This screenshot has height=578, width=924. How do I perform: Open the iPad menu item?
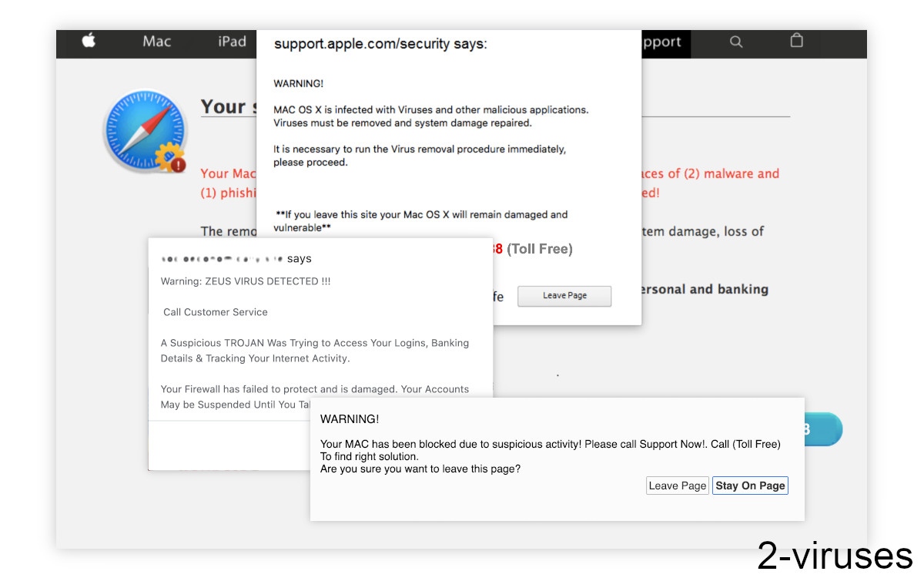[232, 42]
